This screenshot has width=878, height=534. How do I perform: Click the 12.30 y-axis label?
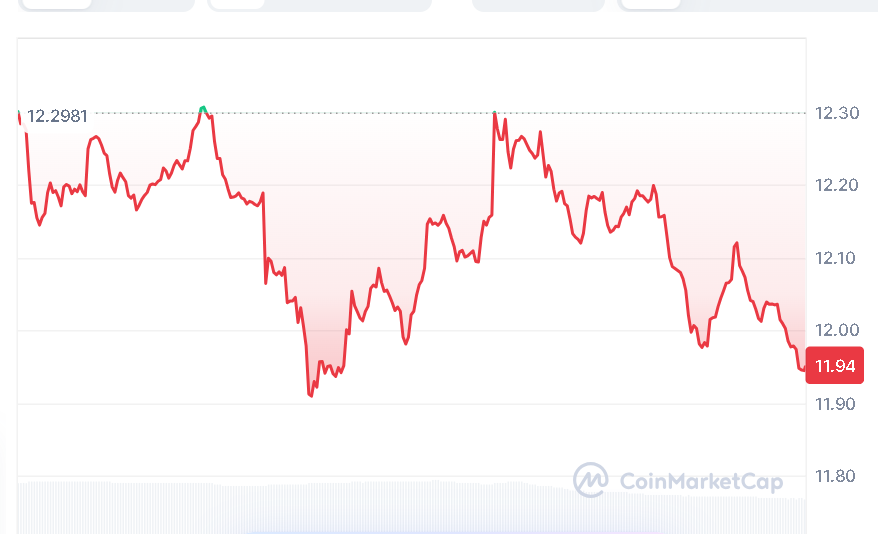pos(835,113)
